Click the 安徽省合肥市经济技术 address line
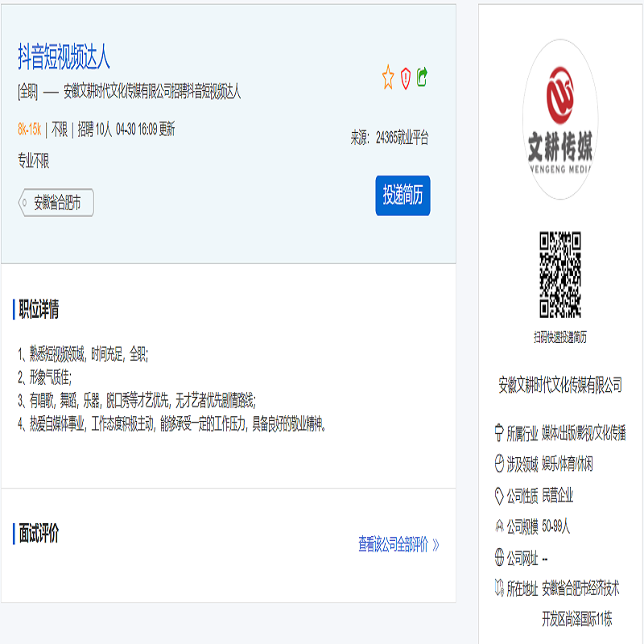Viewport: 644px width, 644px height. [580, 588]
